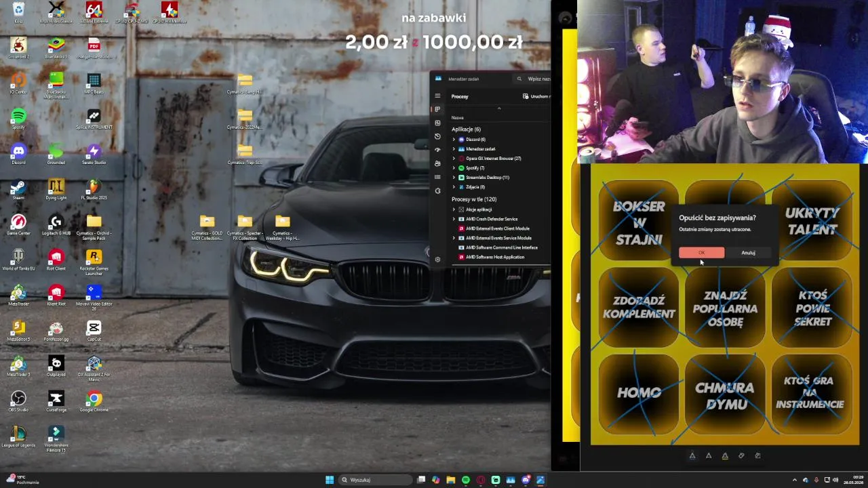This screenshot has height=488, width=868.
Task: Expand the Streamlabs Desktop (11) group
Action: [454, 178]
